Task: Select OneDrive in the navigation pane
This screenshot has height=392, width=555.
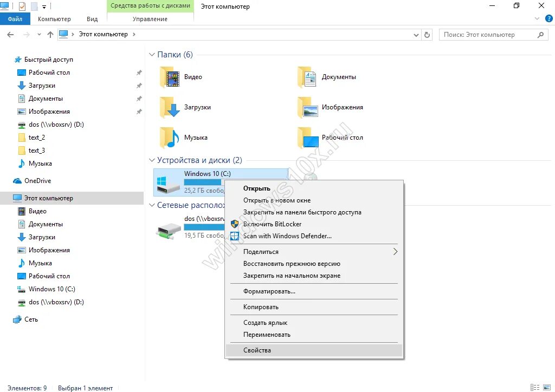Action: pos(37,181)
